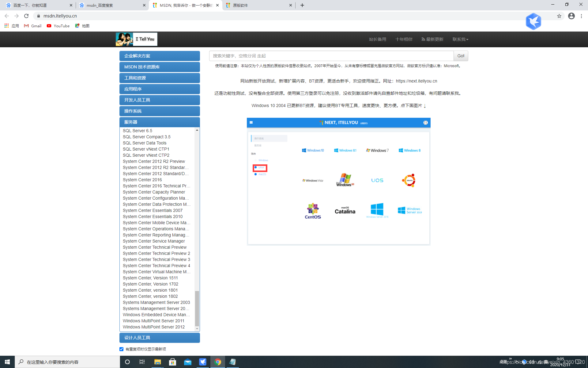Click the server list scrollbar thumb
This screenshot has width=588, height=368.
(197, 308)
